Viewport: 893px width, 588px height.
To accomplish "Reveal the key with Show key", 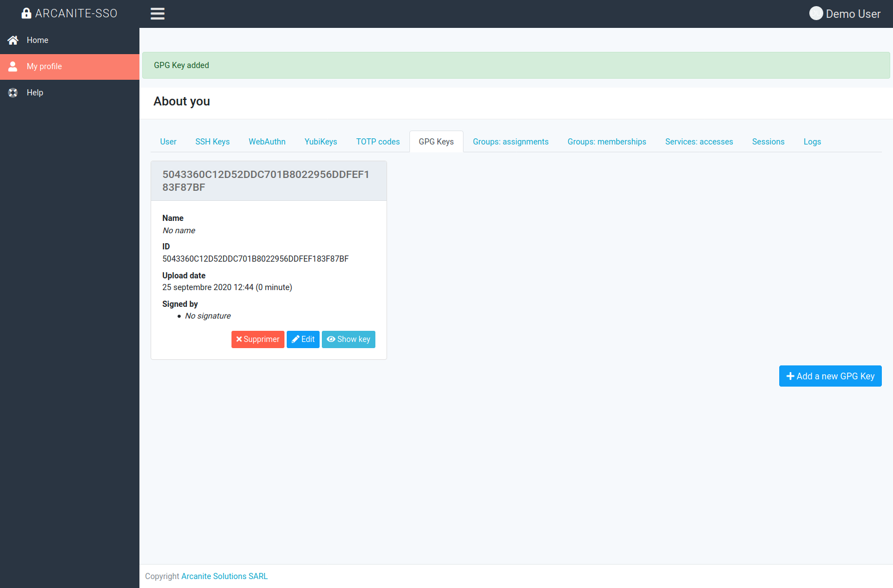I will pos(349,339).
